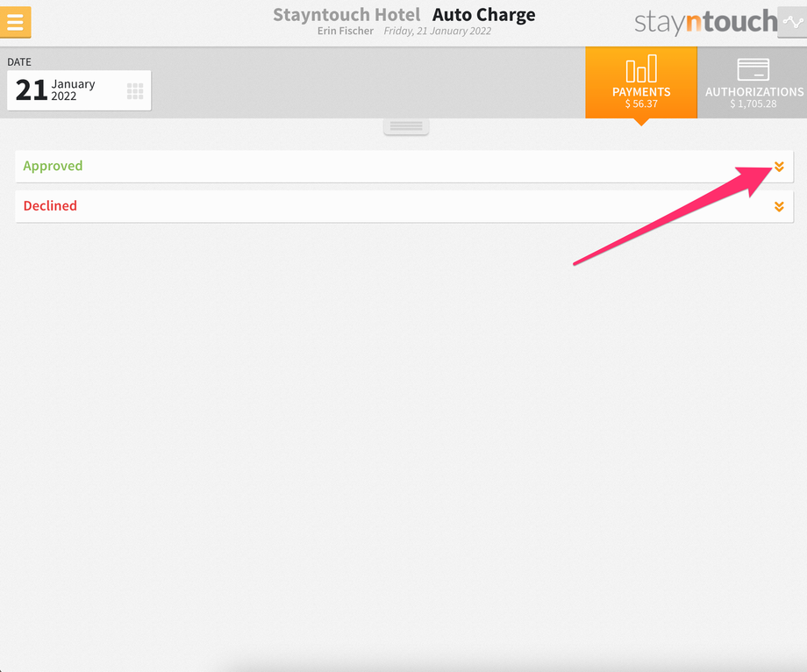
Task: Select the 21 January 2022 date field
Action: click(79, 90)
